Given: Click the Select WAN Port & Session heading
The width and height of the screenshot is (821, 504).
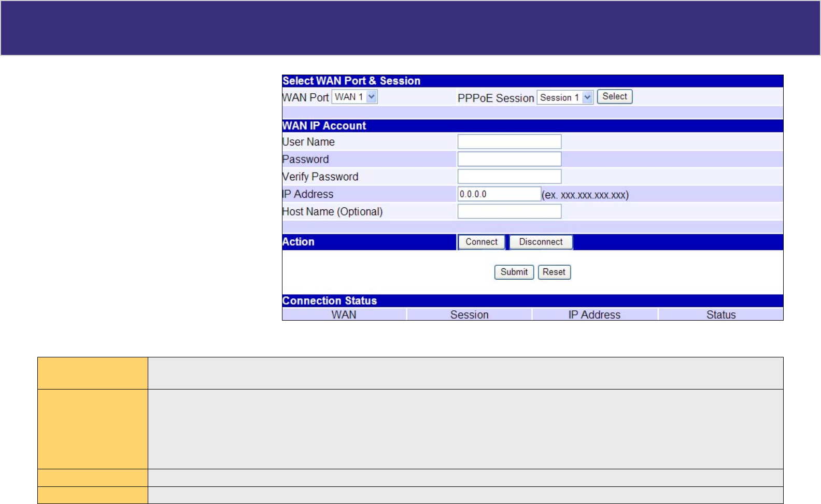Looking at the screenshot, I should coord(351,81).
